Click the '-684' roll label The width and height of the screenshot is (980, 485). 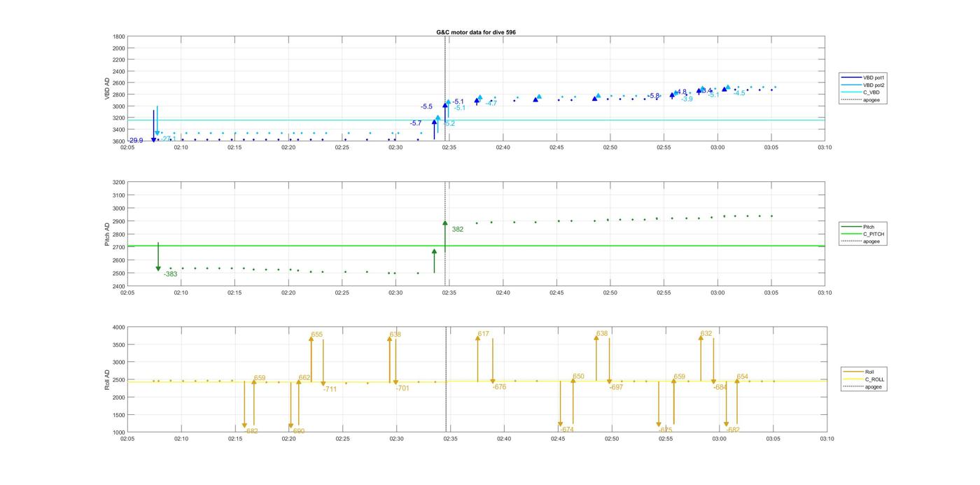pos(720,387)
